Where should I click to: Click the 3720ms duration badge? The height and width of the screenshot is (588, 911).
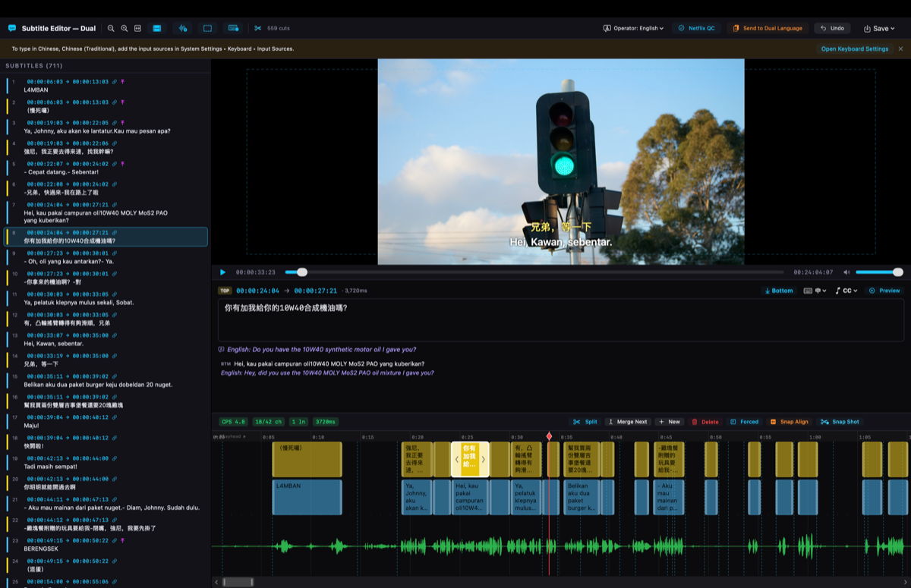coord(326,422)
